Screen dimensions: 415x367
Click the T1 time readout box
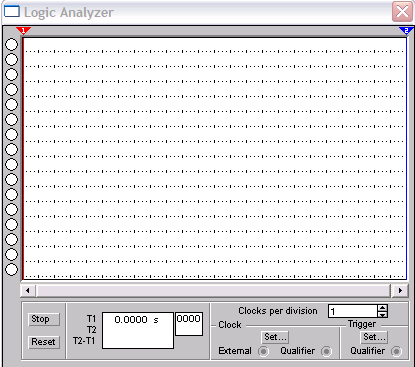coord(138,330)
